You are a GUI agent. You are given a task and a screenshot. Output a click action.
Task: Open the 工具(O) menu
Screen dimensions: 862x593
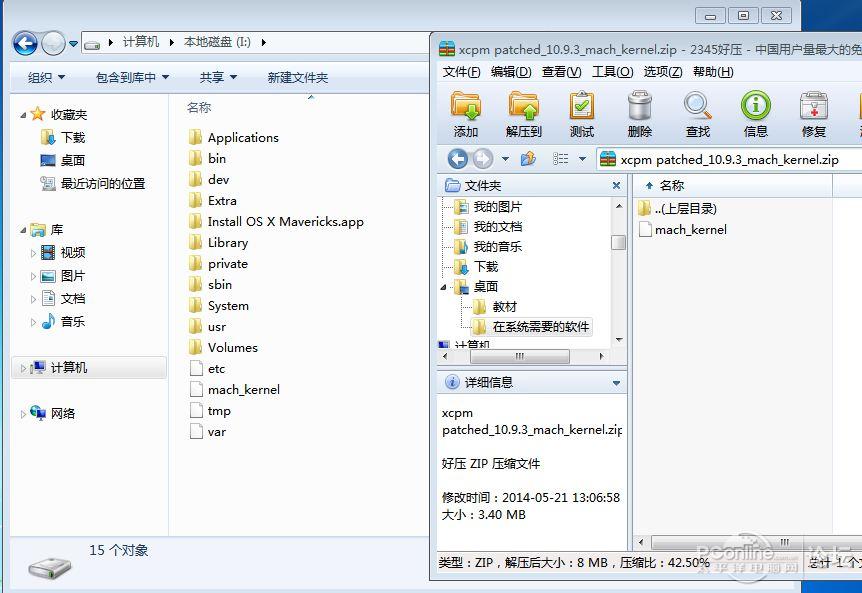612,72
